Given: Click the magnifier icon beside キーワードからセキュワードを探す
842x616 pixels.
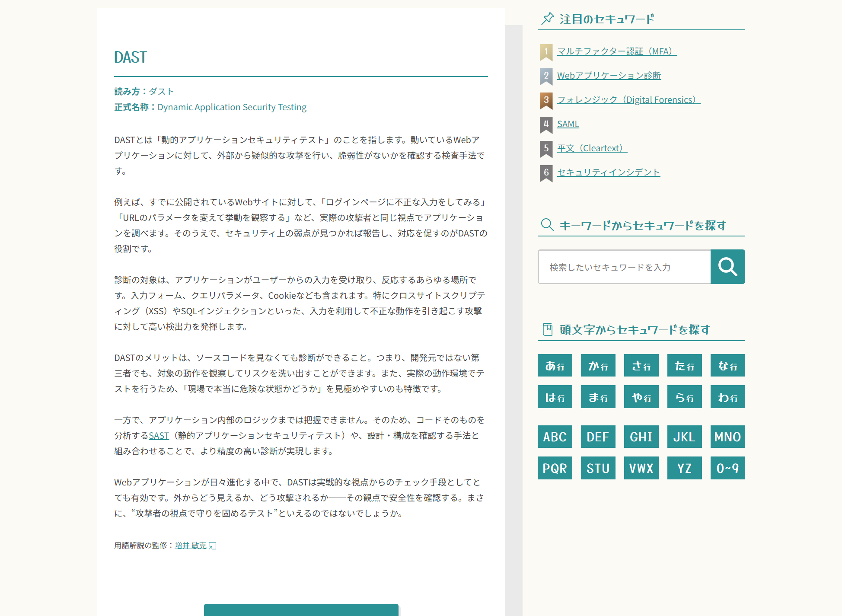Looking at the screenshot, I should click(x=547, y=225).
